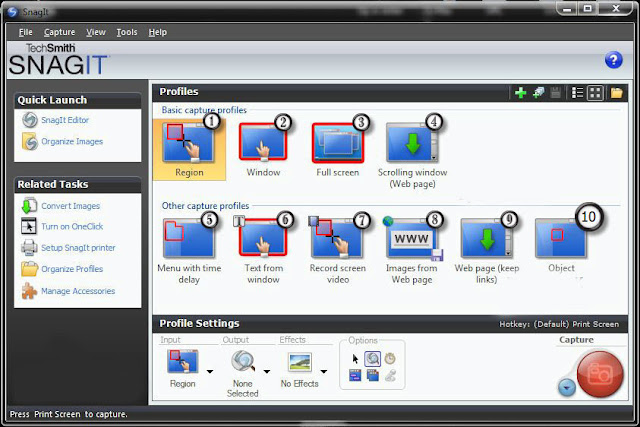Choose the Full screen capture profile
This screenshot has width=640, height=427.
coord(338,149)
